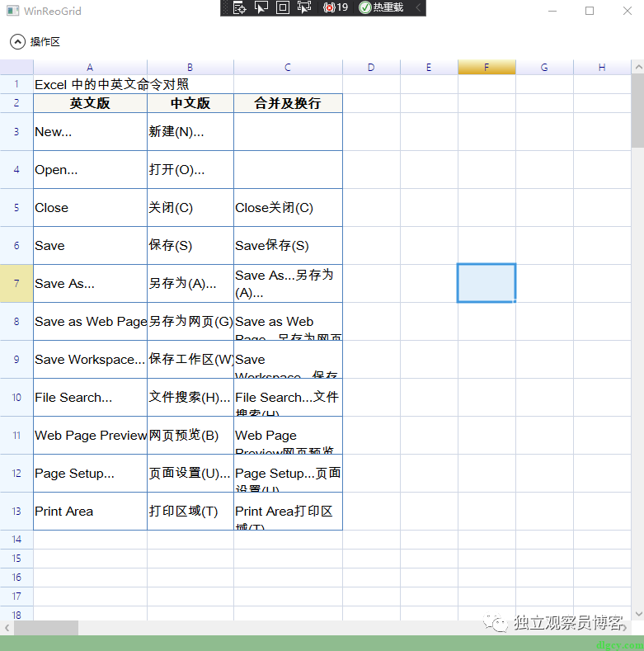
Task: Click the cell 'Save As...' in column A
Action: 90,284
